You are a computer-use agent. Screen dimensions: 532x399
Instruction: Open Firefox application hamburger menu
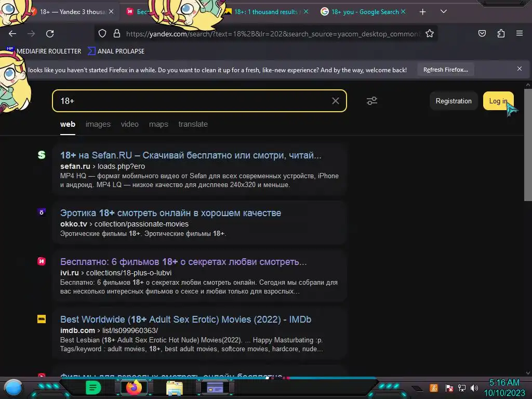(520, 33)
